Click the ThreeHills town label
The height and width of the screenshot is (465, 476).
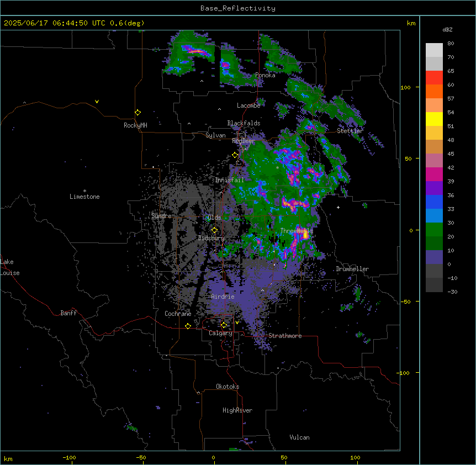point(297,231)
